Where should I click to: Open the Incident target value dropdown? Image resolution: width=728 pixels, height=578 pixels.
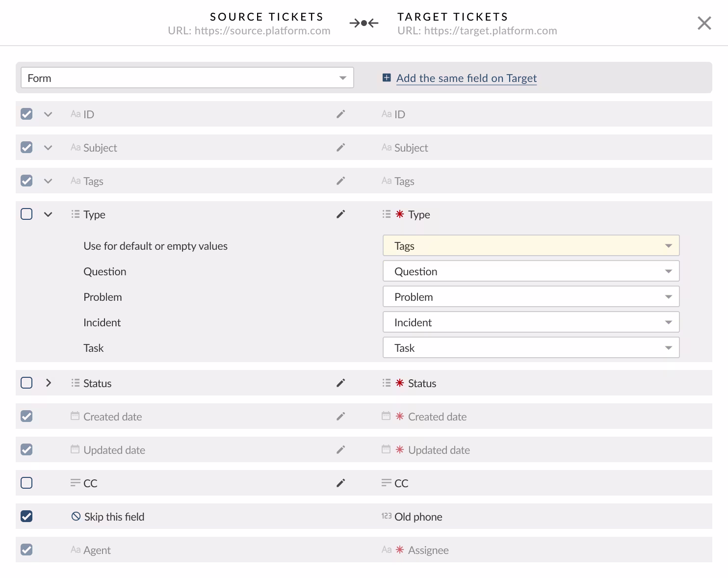[531, 322]
